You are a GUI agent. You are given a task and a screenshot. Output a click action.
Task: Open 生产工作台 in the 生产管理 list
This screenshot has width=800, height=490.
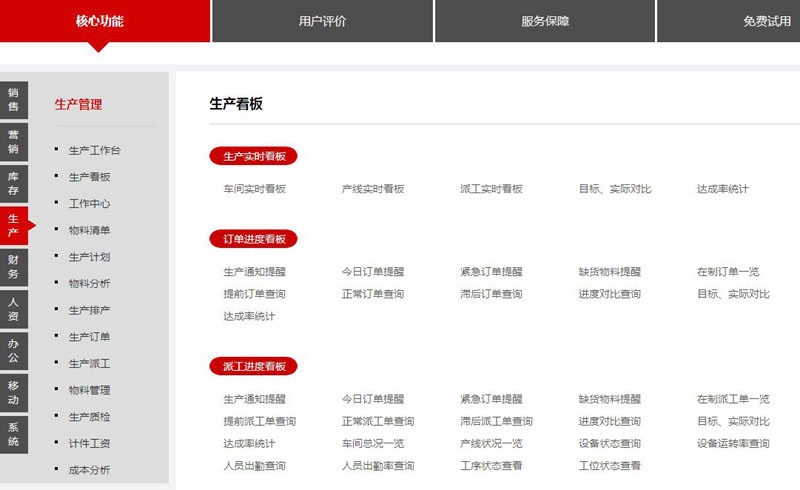pos(94,151)
